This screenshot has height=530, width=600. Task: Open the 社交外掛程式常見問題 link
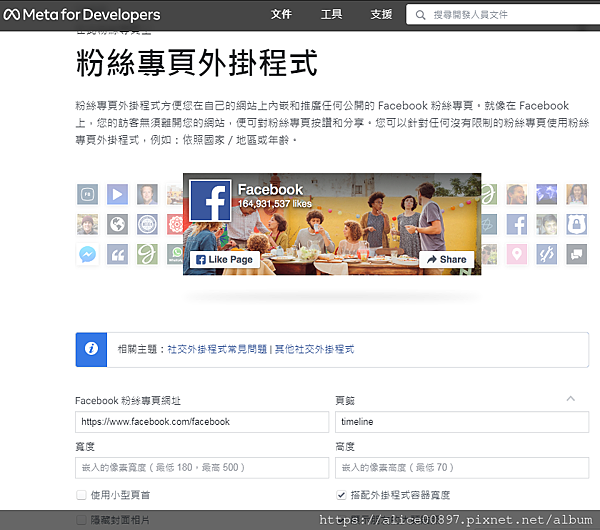(x=217, y=349)
